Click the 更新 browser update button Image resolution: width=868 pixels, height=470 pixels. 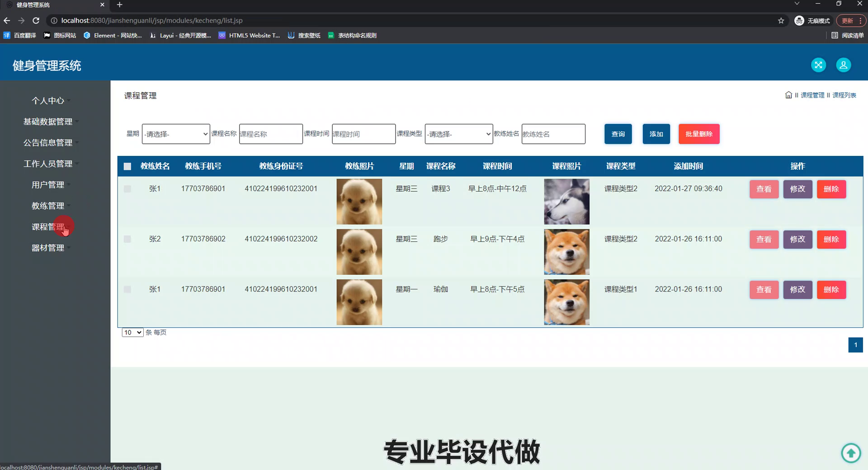pyautogui.click(x=850, y=21)
